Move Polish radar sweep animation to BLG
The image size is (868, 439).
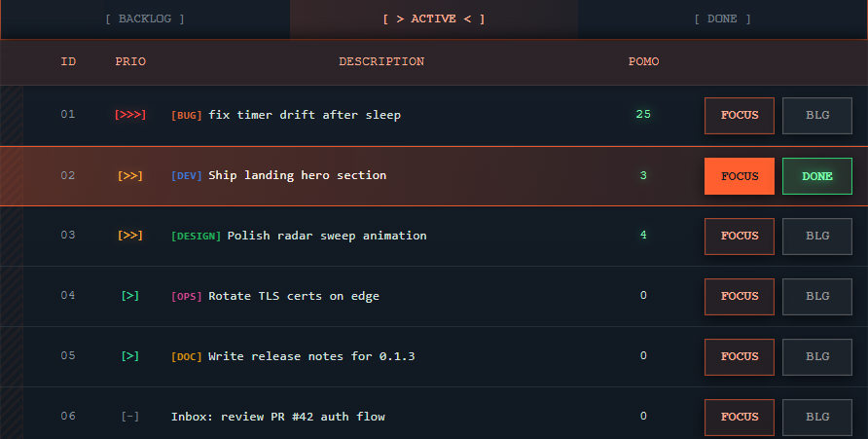pos(817,237)
